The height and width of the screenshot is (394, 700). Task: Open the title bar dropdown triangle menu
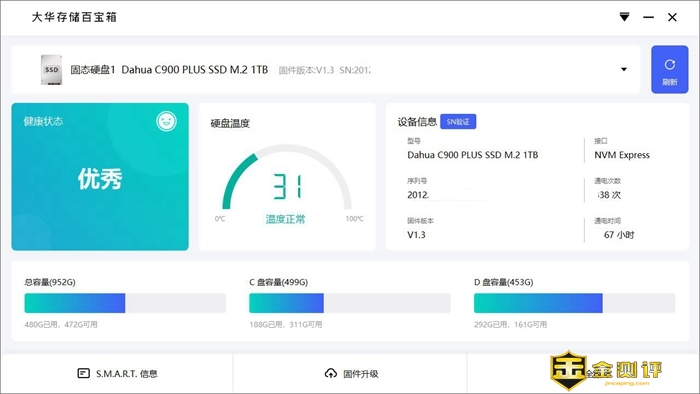tap(624, 17)
